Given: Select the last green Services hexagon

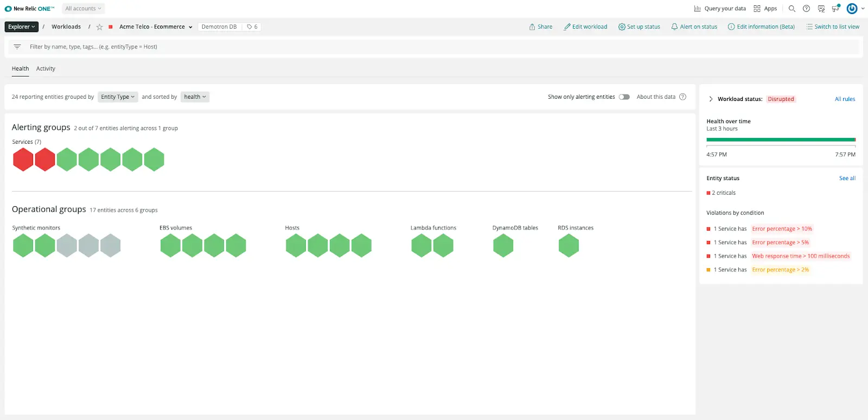Looking at the screenshot, I should click(x=154, y=160).
